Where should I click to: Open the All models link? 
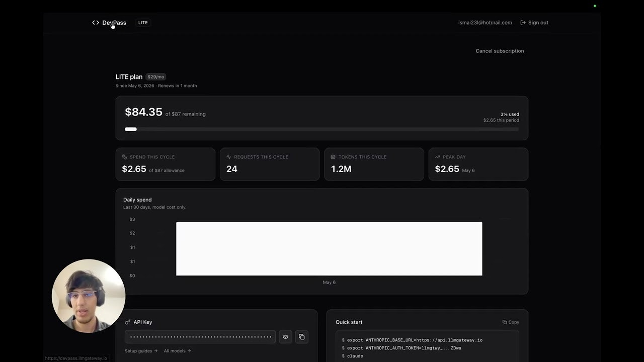[178, 351]
